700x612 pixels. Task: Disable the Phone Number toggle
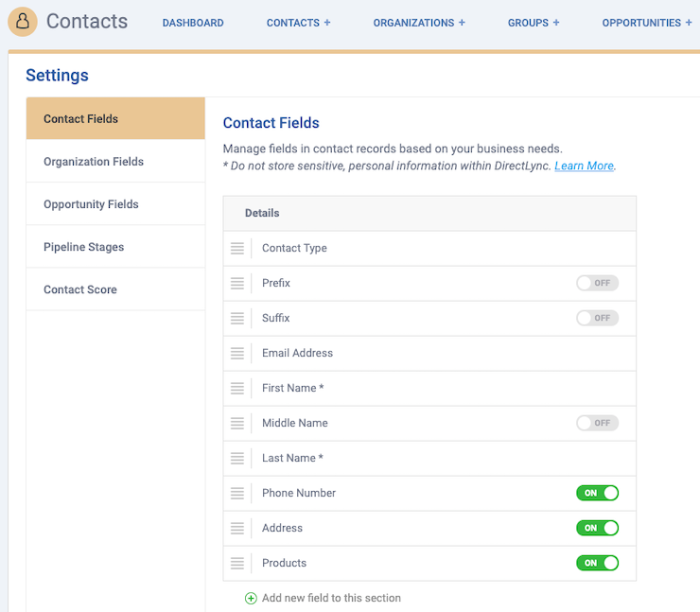coord(597,493)
